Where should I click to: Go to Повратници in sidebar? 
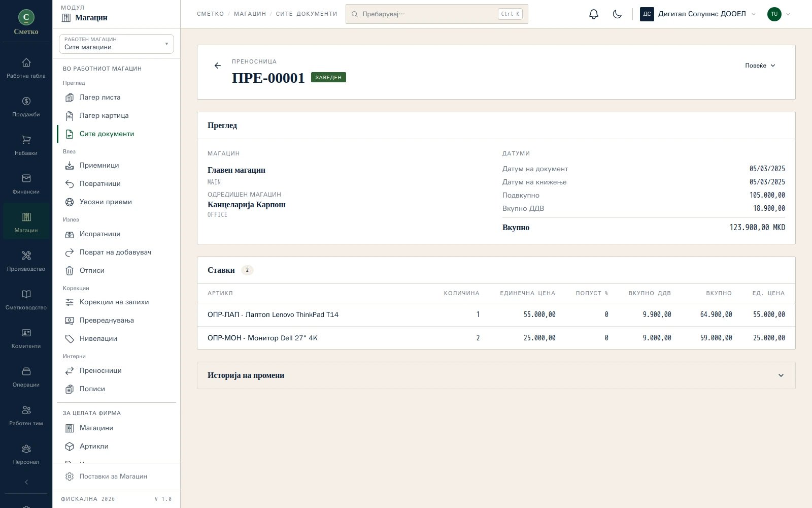(x=116, y=184)
